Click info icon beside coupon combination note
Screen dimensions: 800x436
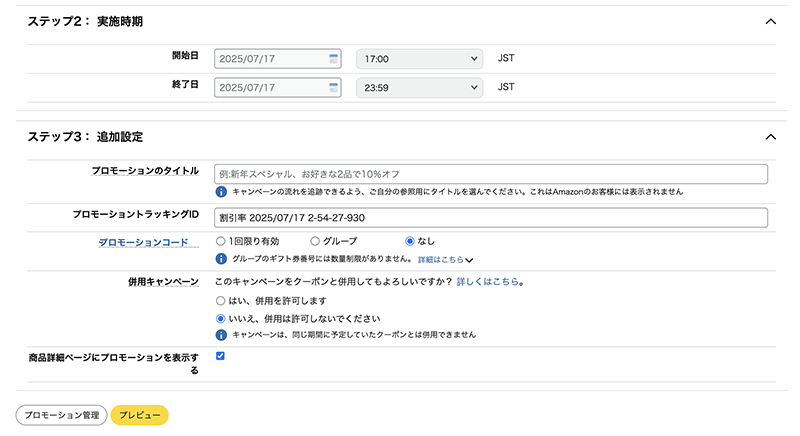[221, 335]
